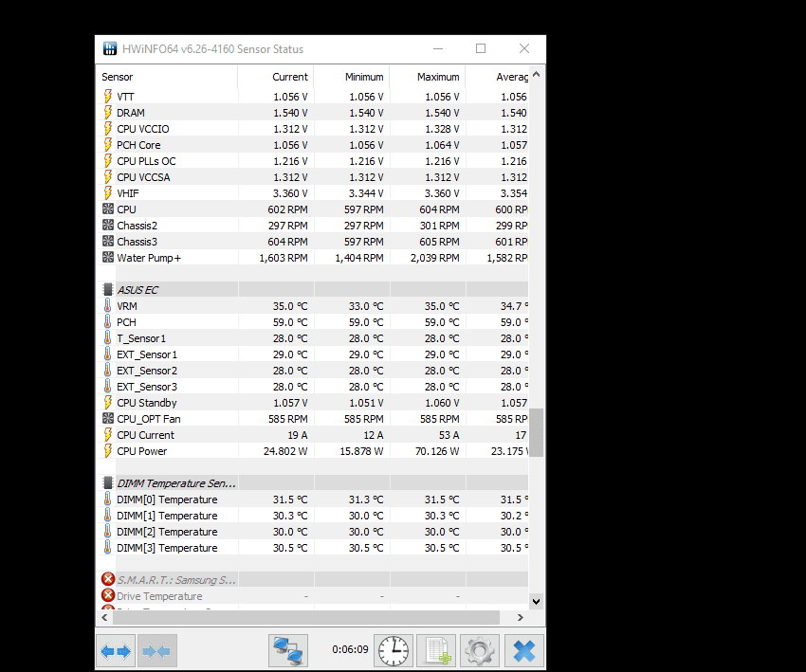
Task: Open sensor settings gear button
Action: click(x=480, y=651)
